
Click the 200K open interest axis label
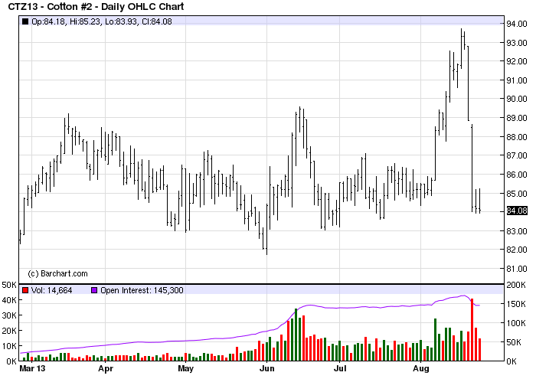tap(516, 285)
